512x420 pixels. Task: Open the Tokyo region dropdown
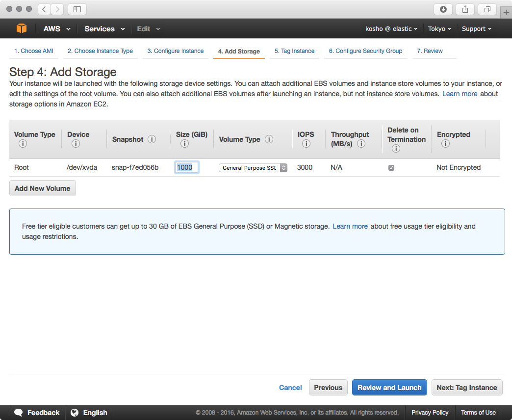coord(439,29)
